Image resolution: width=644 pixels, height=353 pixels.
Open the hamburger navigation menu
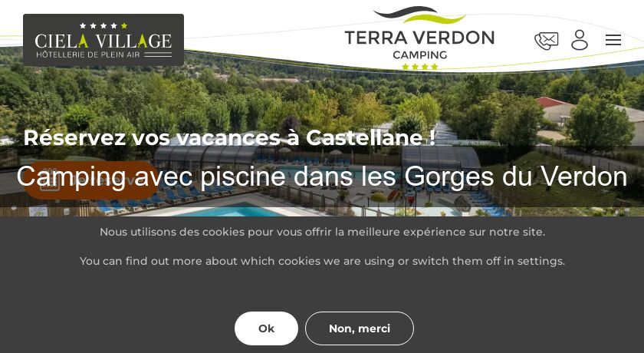tap(613, 40)
